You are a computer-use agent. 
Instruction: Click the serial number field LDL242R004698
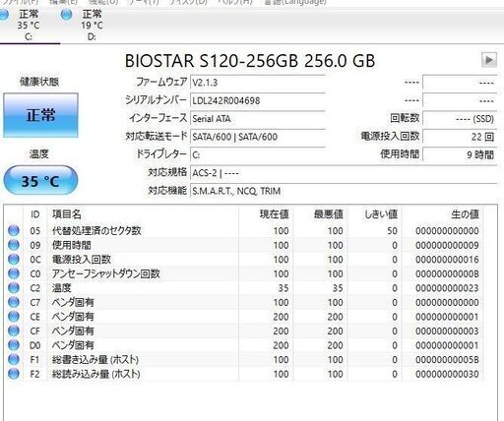258,100
